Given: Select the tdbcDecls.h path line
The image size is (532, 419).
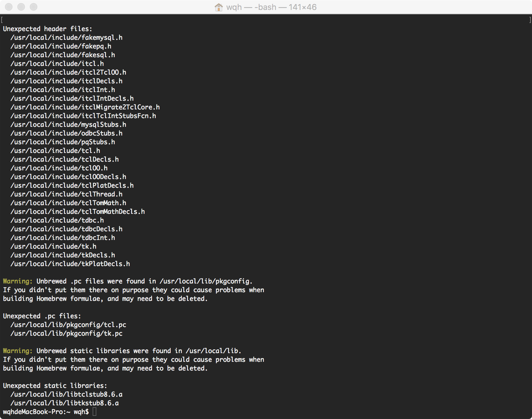Looking at the screenshot, I should pos(66,229).
